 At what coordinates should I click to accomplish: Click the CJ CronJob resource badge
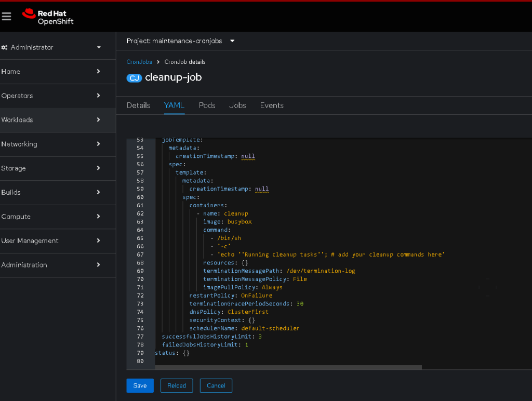(134, 78)
